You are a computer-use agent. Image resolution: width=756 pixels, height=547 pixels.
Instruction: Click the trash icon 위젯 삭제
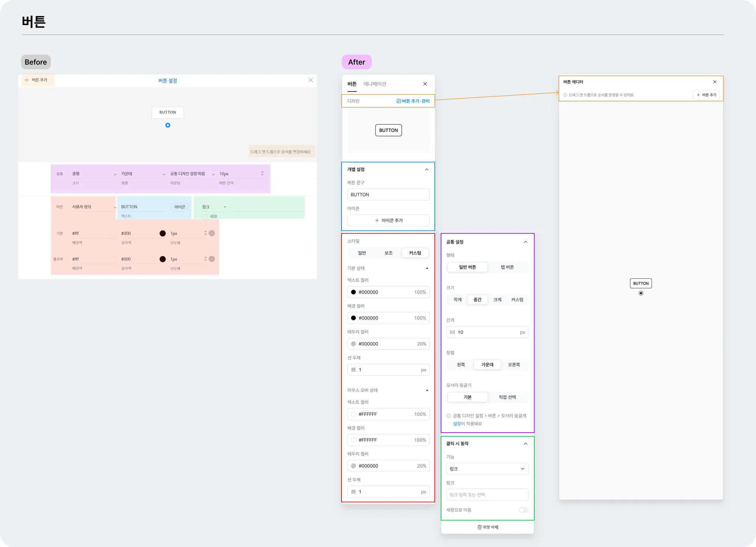tap(480, 527)
